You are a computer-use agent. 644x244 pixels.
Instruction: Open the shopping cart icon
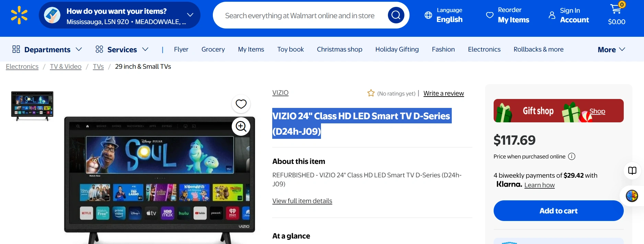(617, 10)
